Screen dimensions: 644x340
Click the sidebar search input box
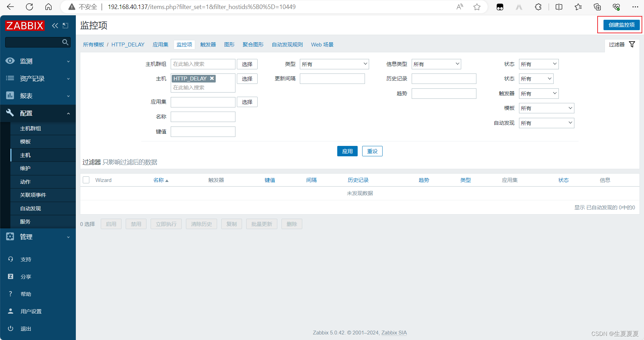click(38, 42)
